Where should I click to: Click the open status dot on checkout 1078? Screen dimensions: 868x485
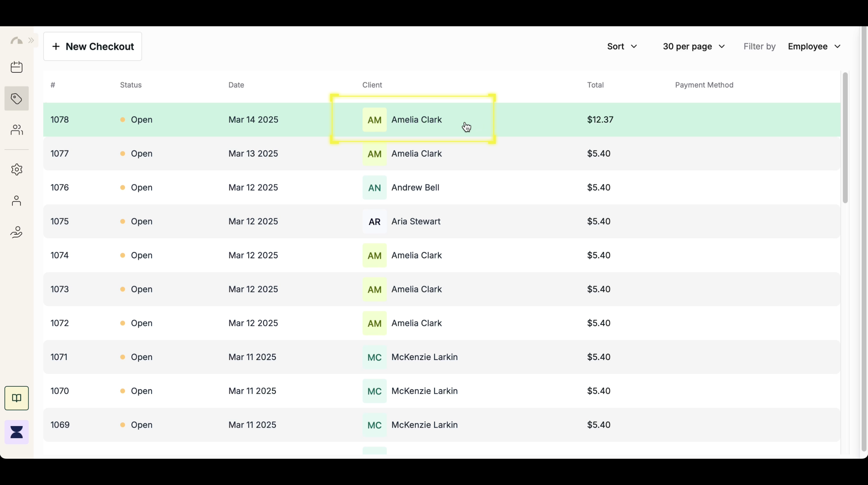click(x=123, y=120)
